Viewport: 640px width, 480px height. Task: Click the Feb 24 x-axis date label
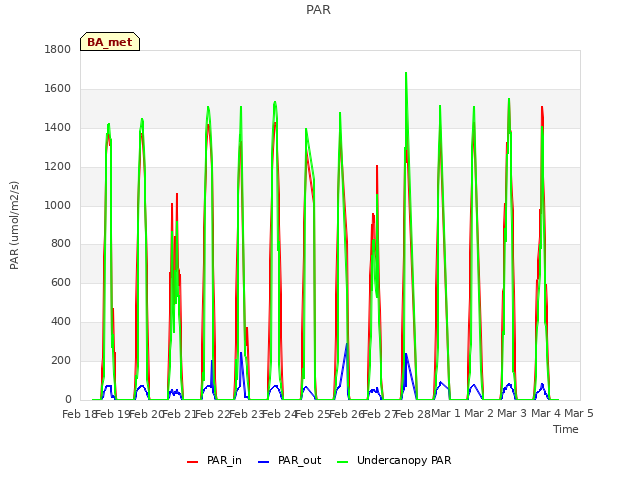click(279, 414)
